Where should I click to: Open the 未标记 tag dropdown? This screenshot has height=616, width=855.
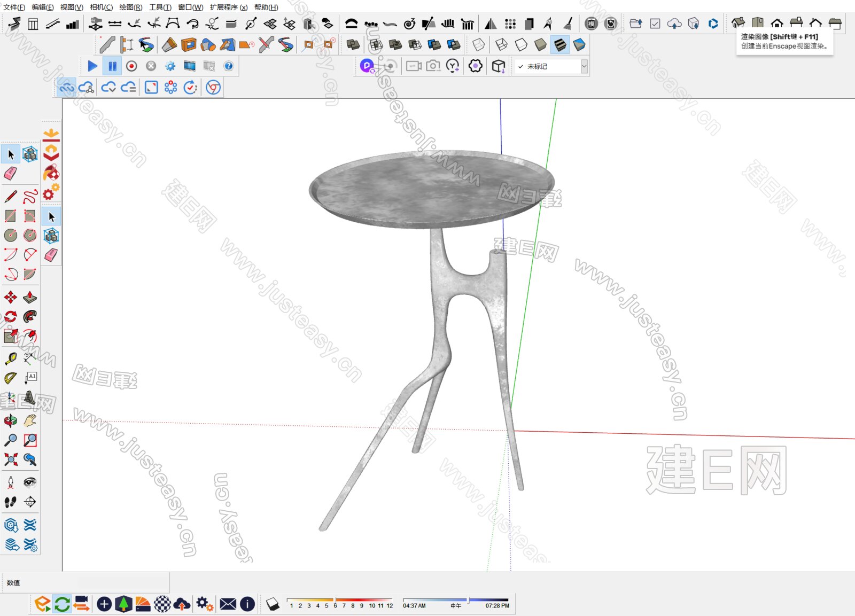point(584,66)
